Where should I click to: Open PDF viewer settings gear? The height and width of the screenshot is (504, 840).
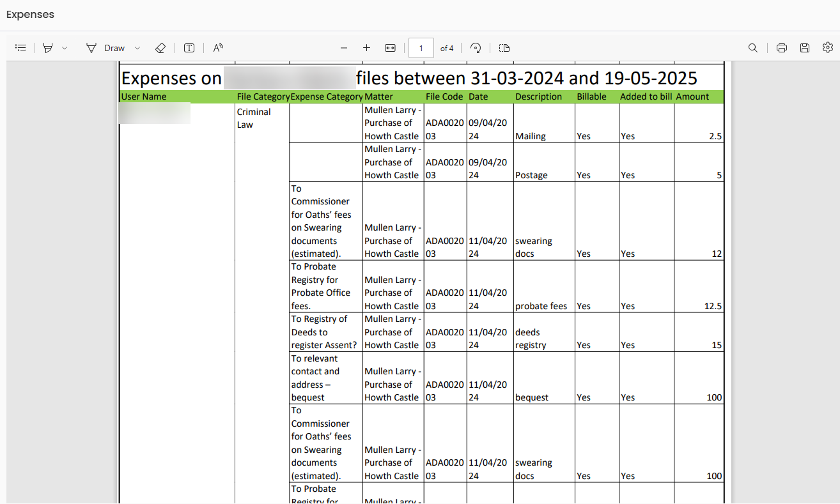pyautogui.click(x=828, y=48)
